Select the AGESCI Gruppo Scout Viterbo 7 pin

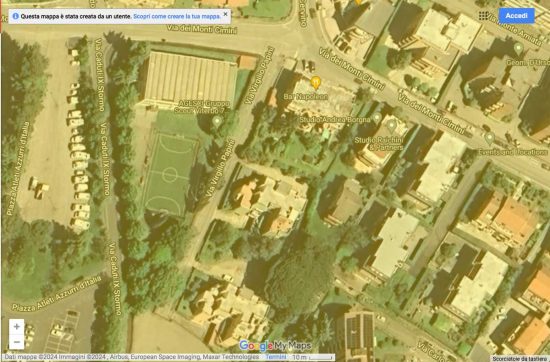point(217,122)
